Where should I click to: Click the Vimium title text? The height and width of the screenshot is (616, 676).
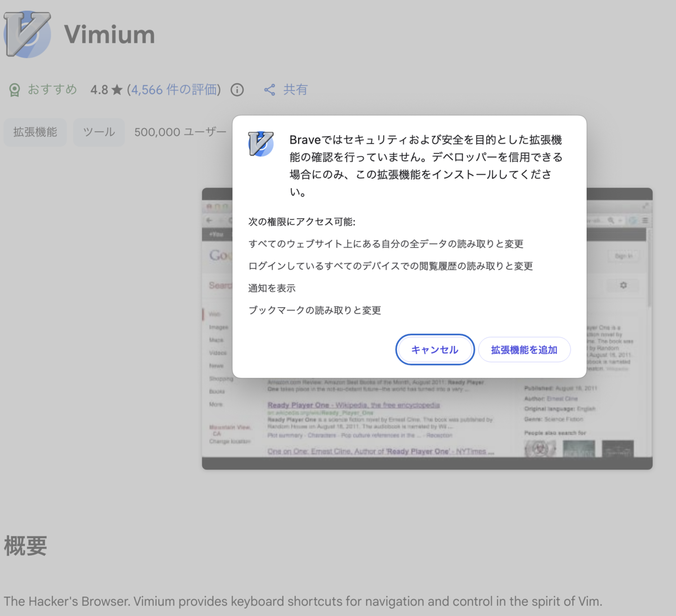109,34
